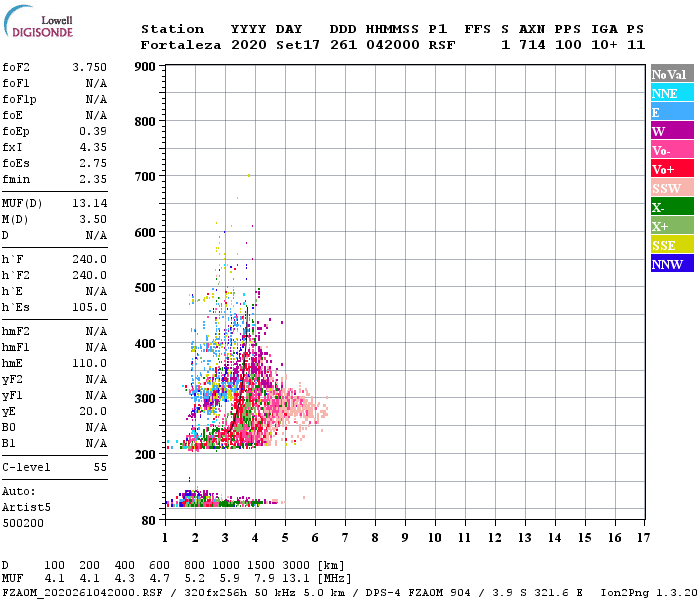Click the DPS-4 FZAOM 904 footer text
Screen dimensions: 700x600
418,593
